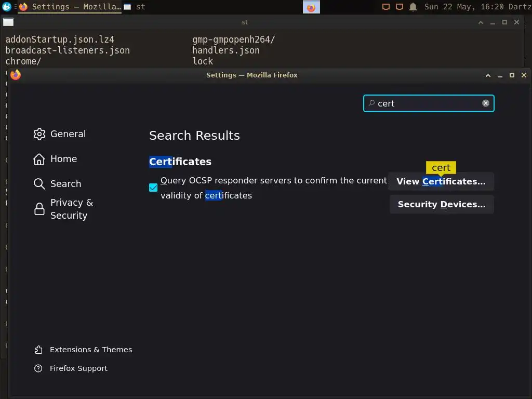532x399 pixels.
Task: Focus the Find in Settings search box
Action: pos(428,103)
